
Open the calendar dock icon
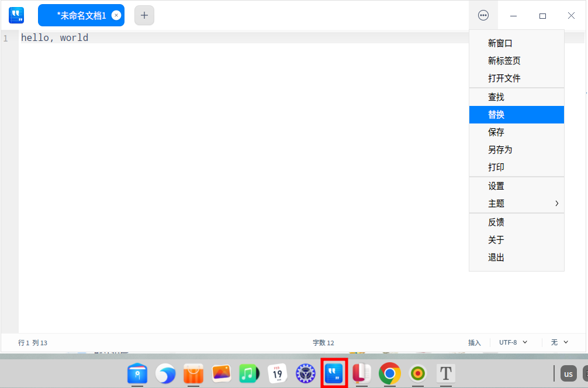point(278,374)
